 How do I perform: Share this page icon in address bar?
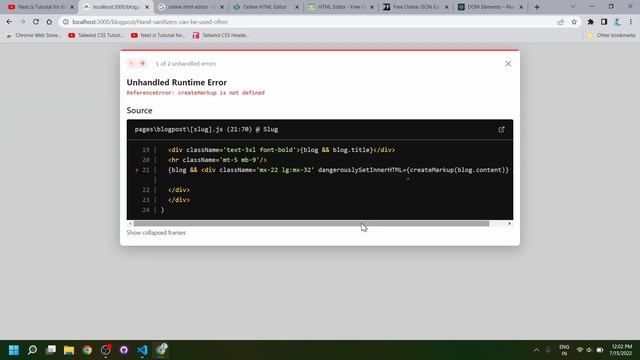pos(560,22)
